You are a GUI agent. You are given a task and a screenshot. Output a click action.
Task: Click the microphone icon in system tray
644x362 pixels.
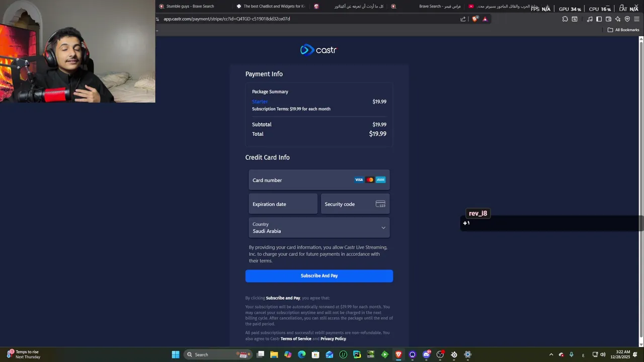571,354
